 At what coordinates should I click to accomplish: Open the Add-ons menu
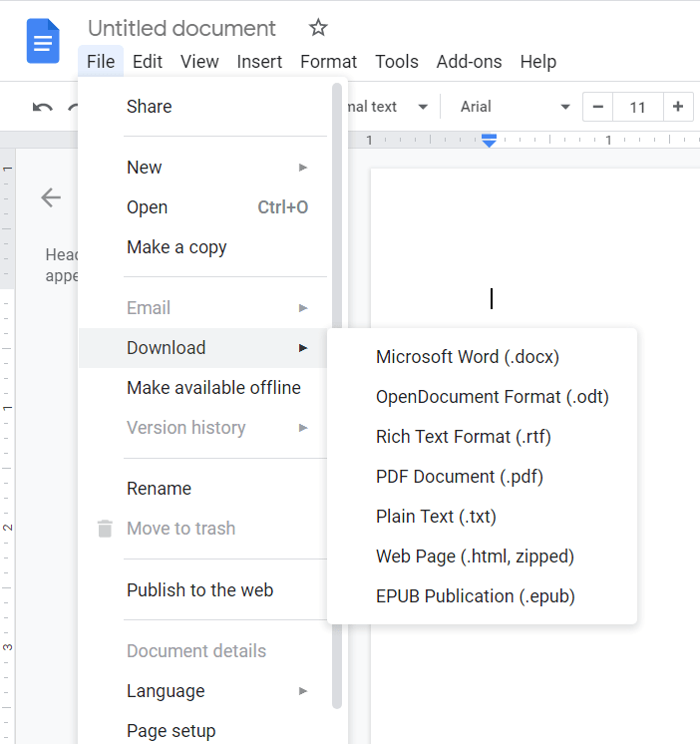click(469, 62)
